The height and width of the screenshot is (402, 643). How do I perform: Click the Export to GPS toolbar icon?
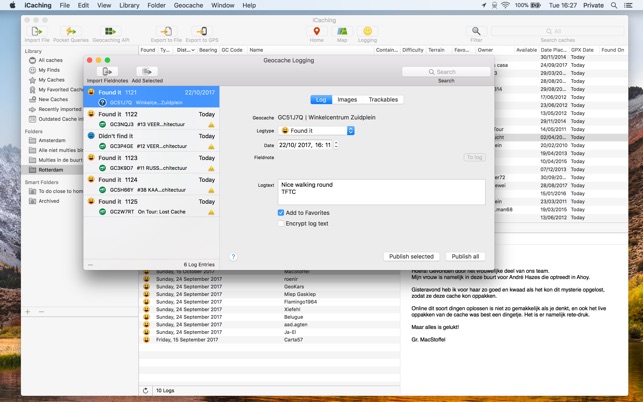202,31
